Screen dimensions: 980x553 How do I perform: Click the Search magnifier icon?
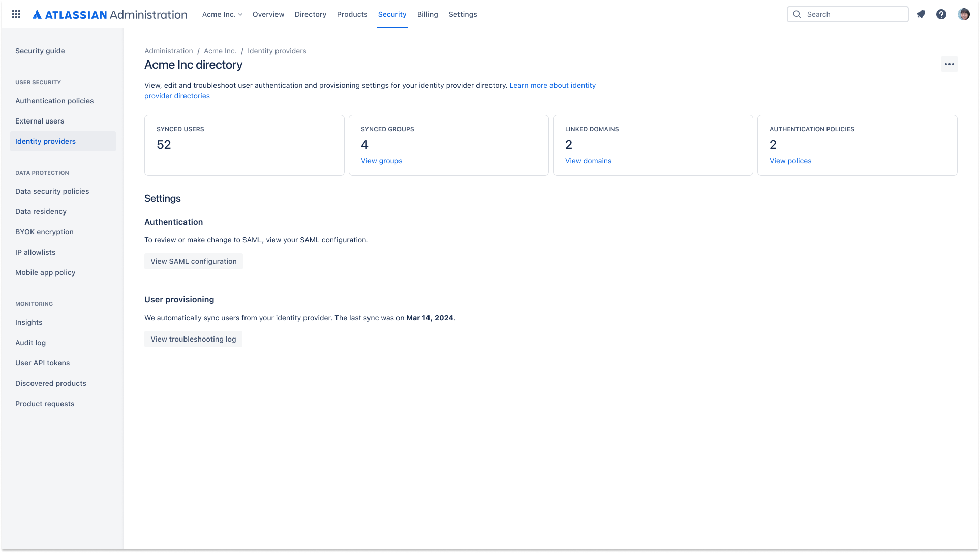pos(798,14)
